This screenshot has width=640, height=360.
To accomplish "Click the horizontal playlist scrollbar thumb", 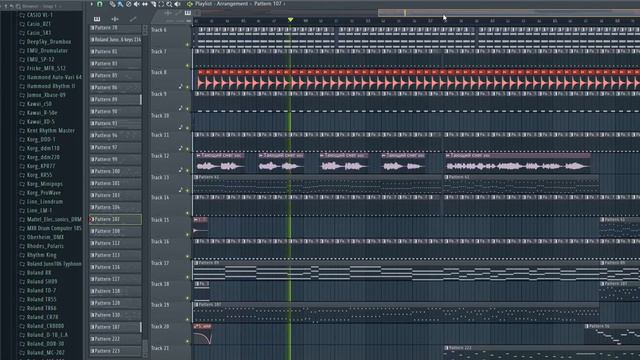I will [x=508, y=13].
